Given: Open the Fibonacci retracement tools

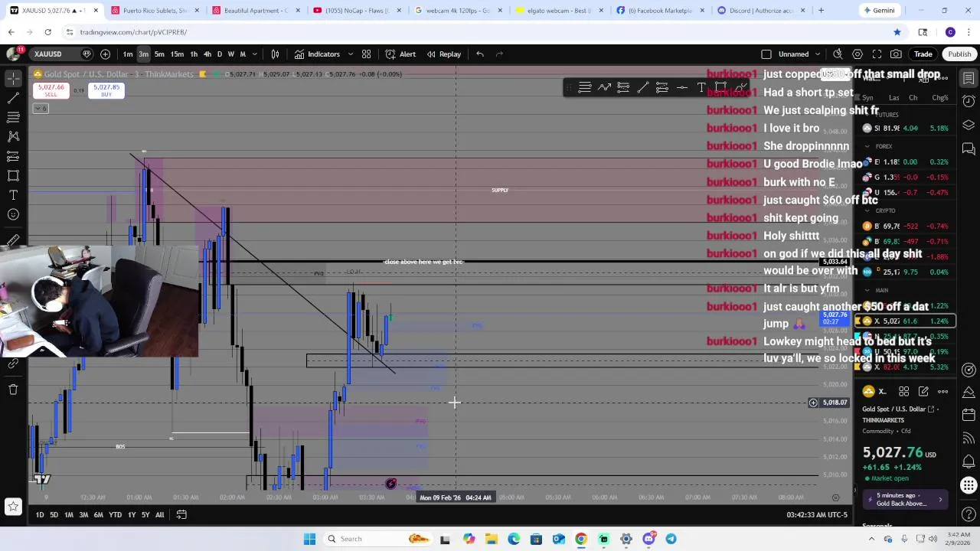Looking at the screenshot, I should 13,117.
